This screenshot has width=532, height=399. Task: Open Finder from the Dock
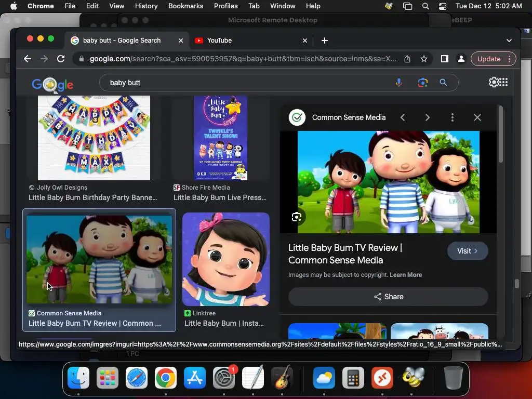click(x=78, y=378)
